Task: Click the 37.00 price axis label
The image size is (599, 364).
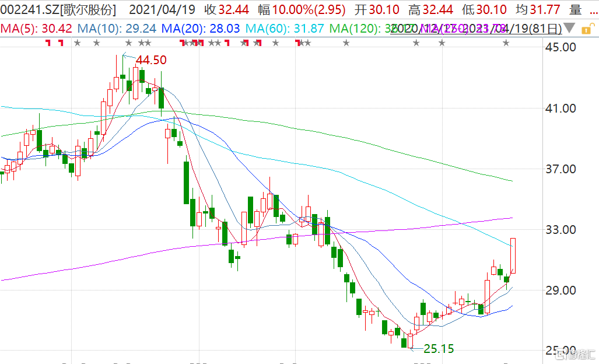Action: [561, 169]
